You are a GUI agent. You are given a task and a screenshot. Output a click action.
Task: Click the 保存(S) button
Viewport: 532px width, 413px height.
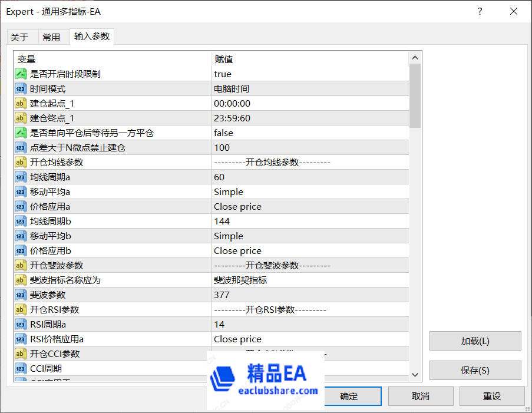click(475, 370)
